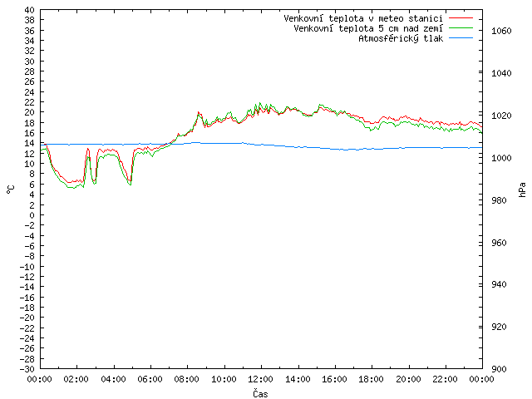532x399 pixels.
Task: Click the '0' temperature axis label
Action: [32, 215]
